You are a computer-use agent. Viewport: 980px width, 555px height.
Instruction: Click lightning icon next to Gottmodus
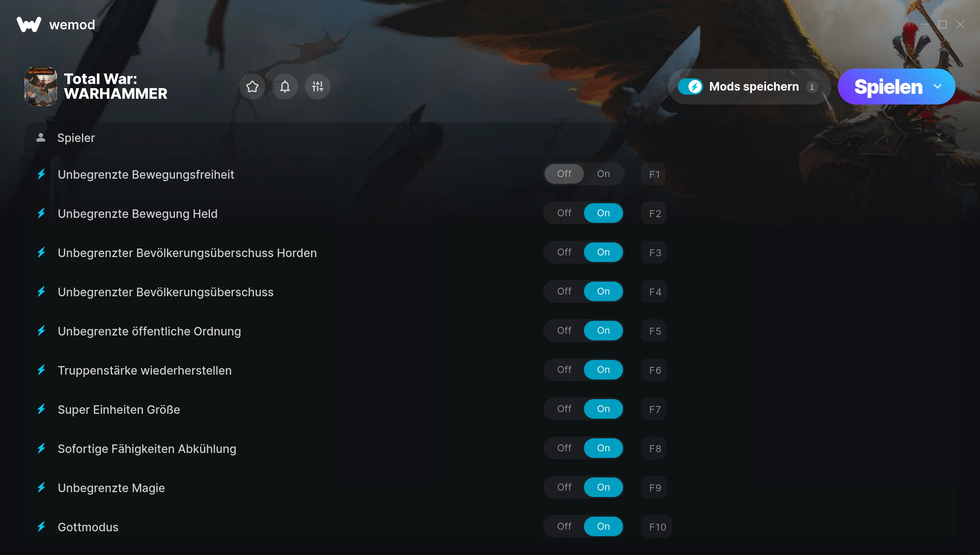pyautogui.click(x=41, y=526)
